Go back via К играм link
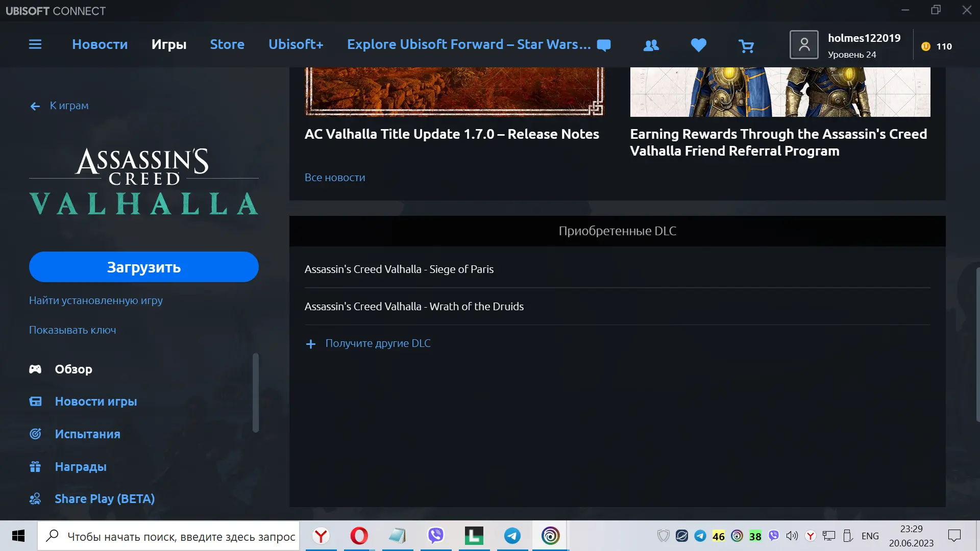The image size is (980, 551). 69,106
